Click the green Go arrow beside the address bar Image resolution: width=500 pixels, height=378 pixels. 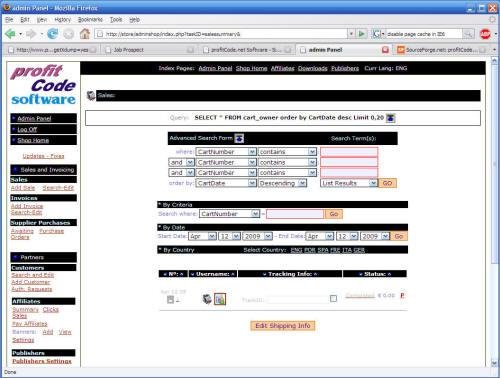point(362,34)
